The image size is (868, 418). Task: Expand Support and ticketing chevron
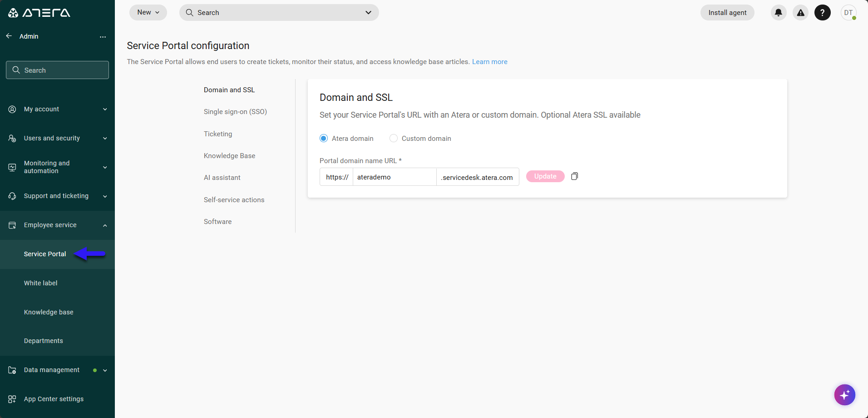[105, 196]
